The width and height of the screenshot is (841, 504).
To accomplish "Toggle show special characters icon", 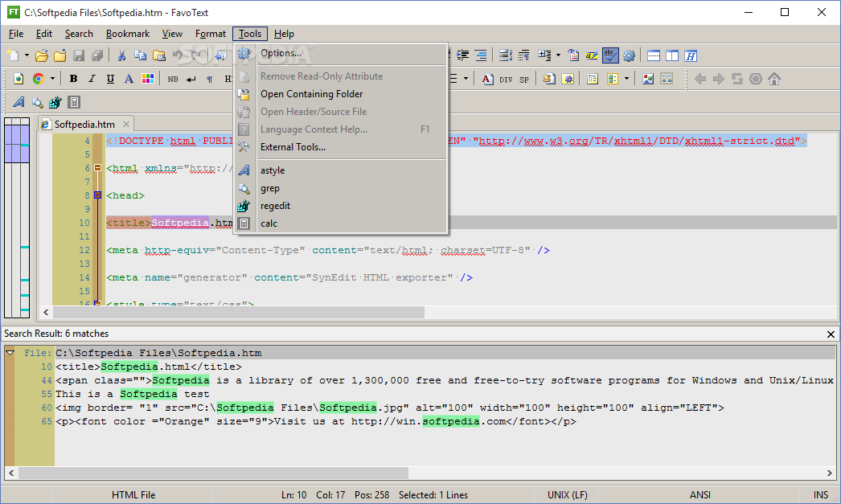I will pyautogui.click(x=524, y=55).
